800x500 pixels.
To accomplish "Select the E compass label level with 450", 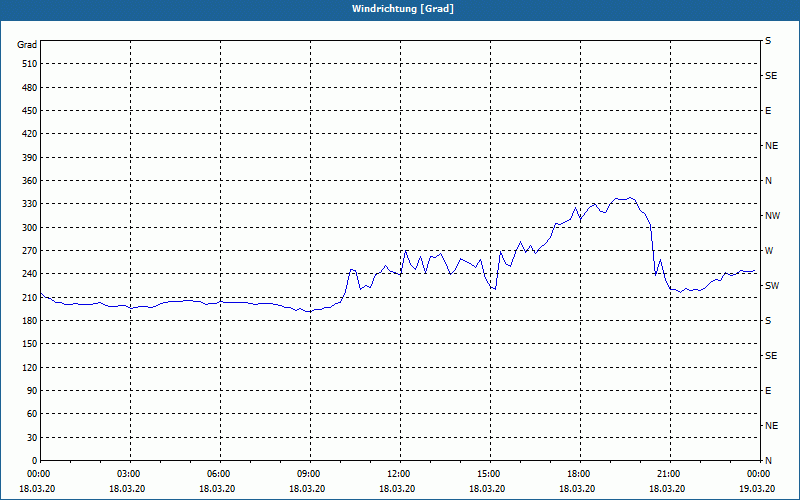I will coord(768,111).
